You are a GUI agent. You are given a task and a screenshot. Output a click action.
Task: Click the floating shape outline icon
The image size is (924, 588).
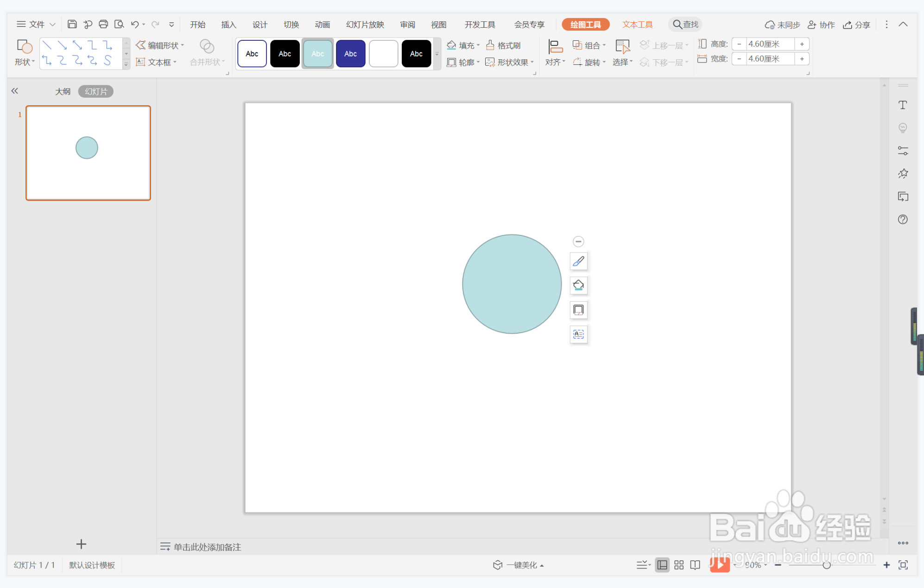click(x=578, y=310)
